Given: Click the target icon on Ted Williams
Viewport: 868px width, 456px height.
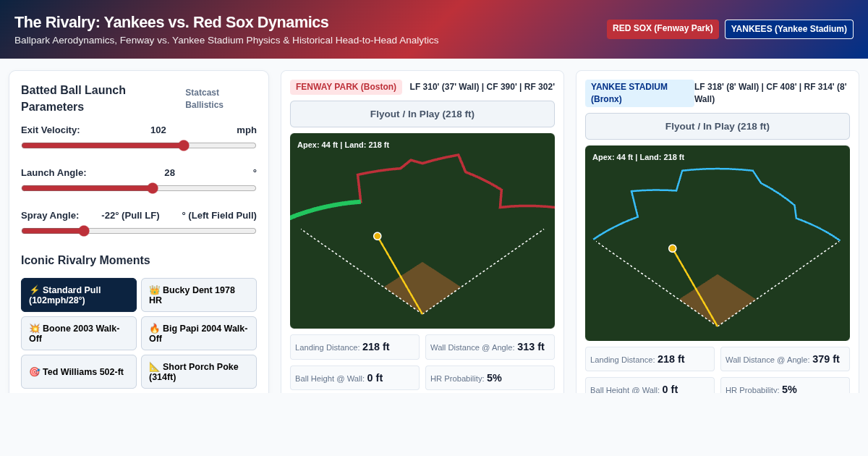Looking at the screenshot, I should tap(34, 372).
